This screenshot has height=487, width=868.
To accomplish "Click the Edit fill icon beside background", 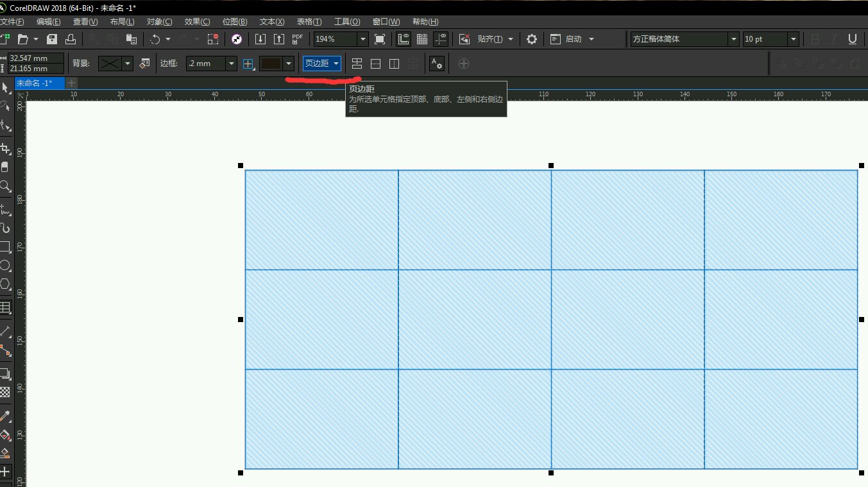I will [144, 64].
